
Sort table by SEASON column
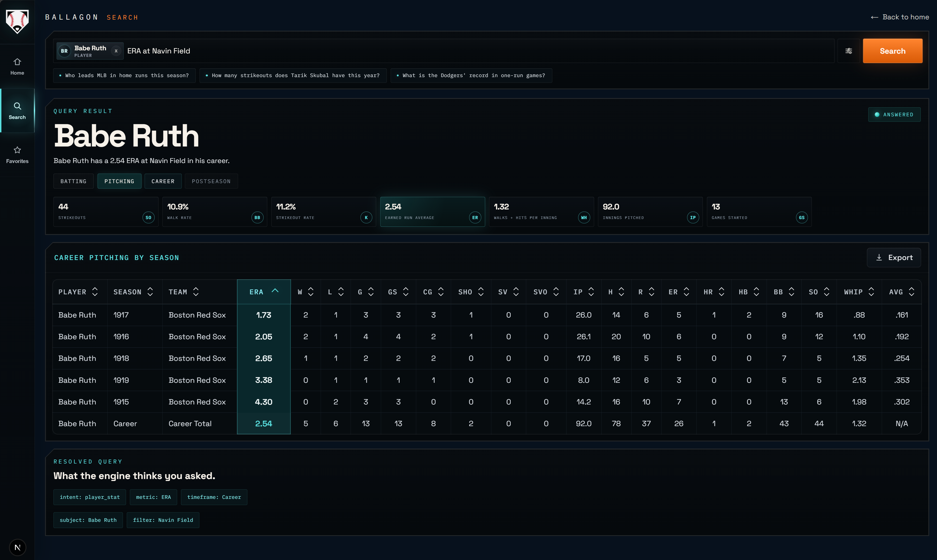coord(133,292)
